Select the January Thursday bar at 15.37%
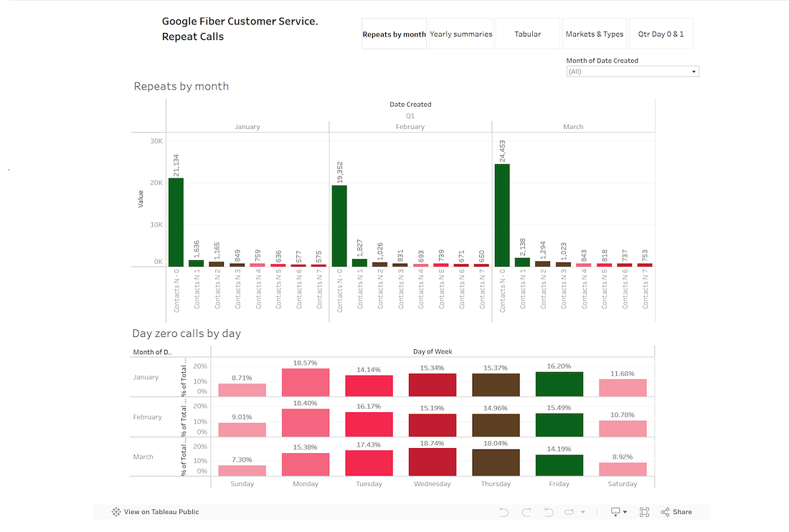789x532 pixels. (496, 385)
